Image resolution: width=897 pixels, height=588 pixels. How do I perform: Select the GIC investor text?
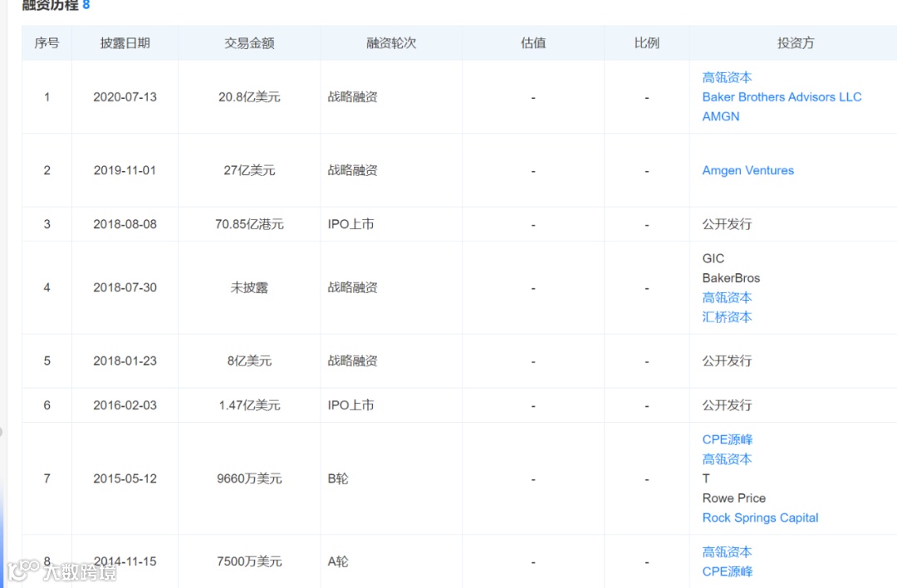coord(713,258)
